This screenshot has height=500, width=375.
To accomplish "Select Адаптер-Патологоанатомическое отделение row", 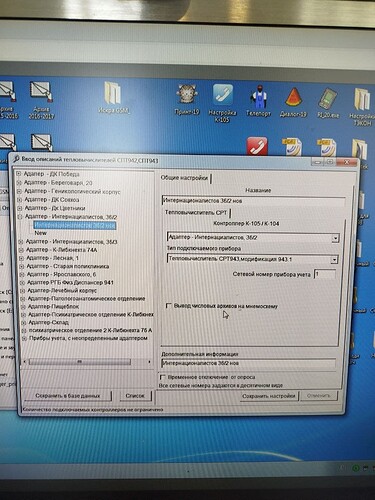I will (86, 298).
